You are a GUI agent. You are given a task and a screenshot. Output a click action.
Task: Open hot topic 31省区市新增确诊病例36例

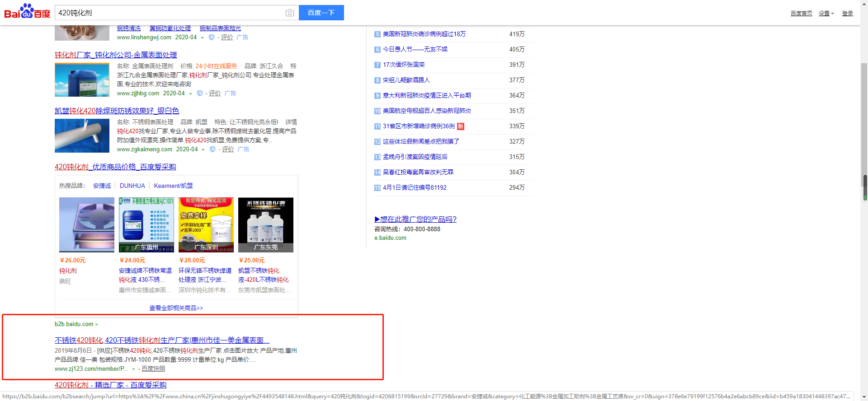(x=419, y=126)
